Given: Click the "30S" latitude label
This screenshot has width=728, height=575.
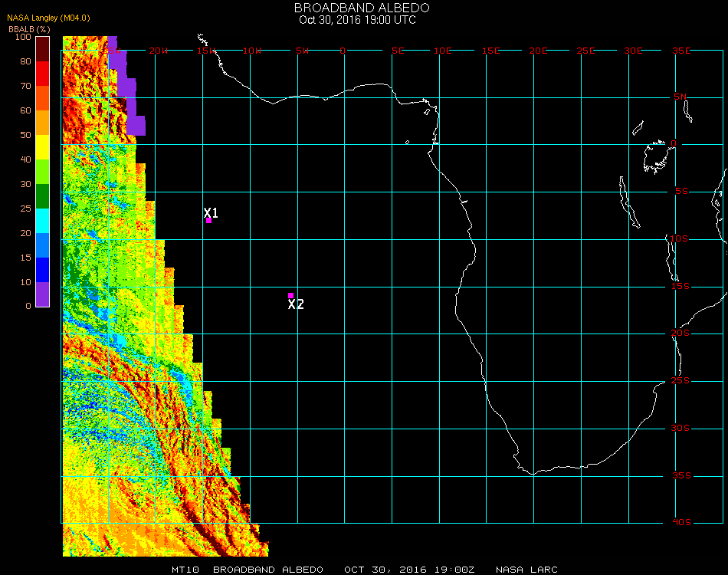Looking at the screenshot, I should (x=680, y=428).
